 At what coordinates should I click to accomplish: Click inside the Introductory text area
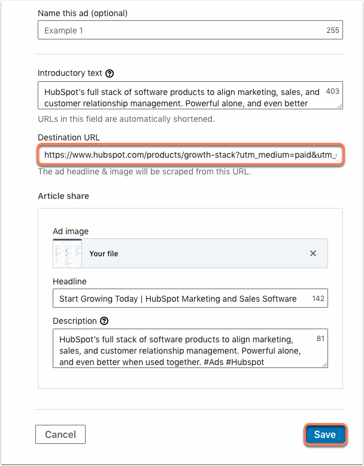click(190, 95)
